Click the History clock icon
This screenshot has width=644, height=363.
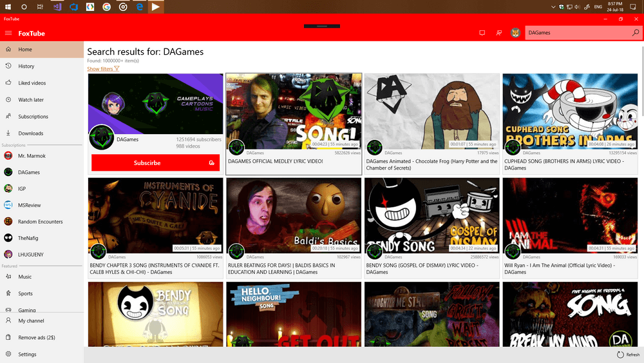point(8,66)
